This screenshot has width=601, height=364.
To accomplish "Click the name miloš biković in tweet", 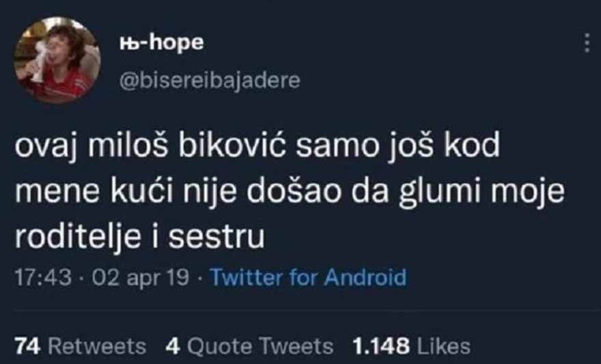I will coord(187,145).
